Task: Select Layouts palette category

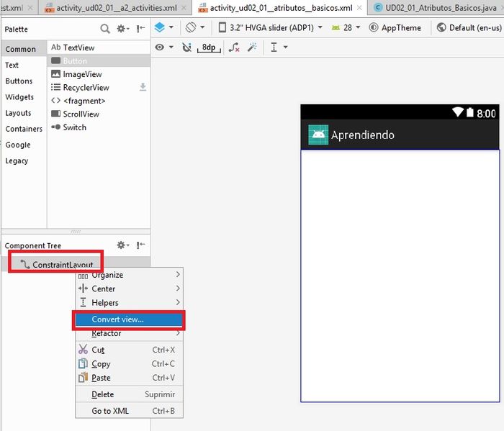Action: click(x=24, y=113)
